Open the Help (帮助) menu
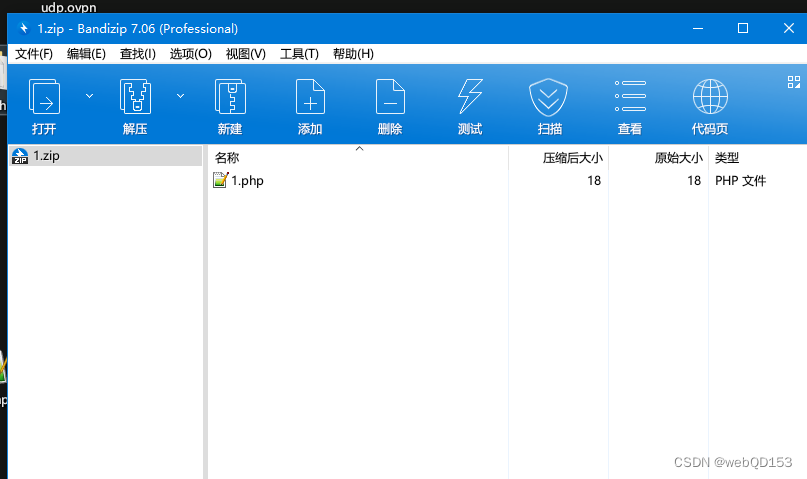Viewport: 807px width, 479px height. 354,54
